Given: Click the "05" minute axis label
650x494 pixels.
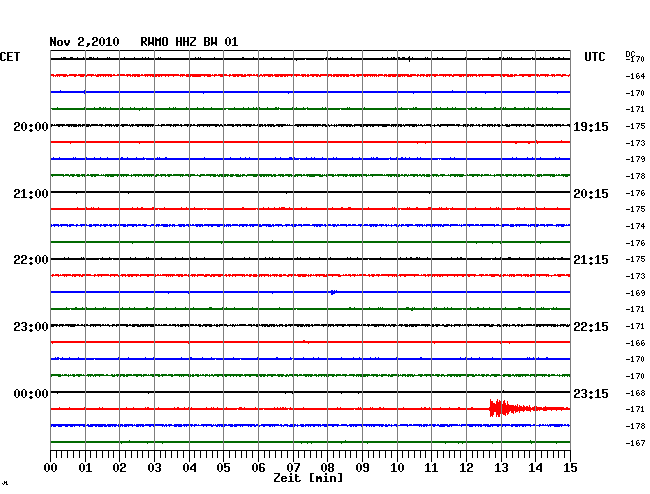Looking at the screenshot, I should coord(223,468).
